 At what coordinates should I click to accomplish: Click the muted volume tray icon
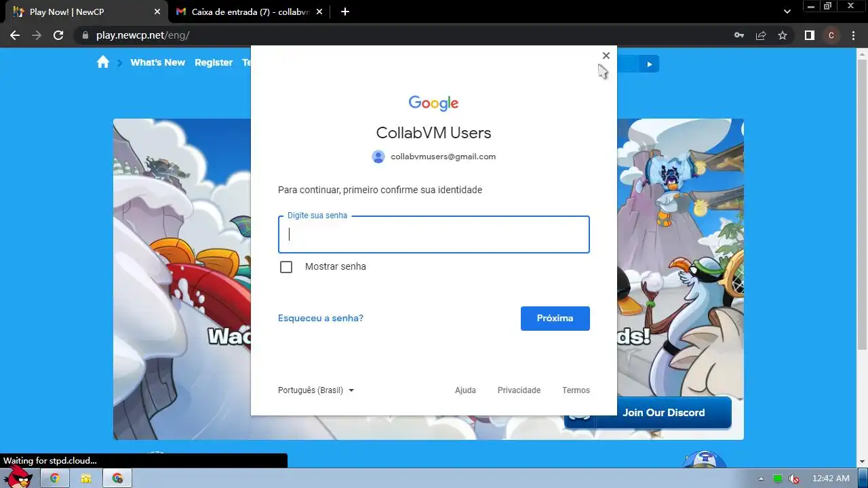[x=794, y=479]
